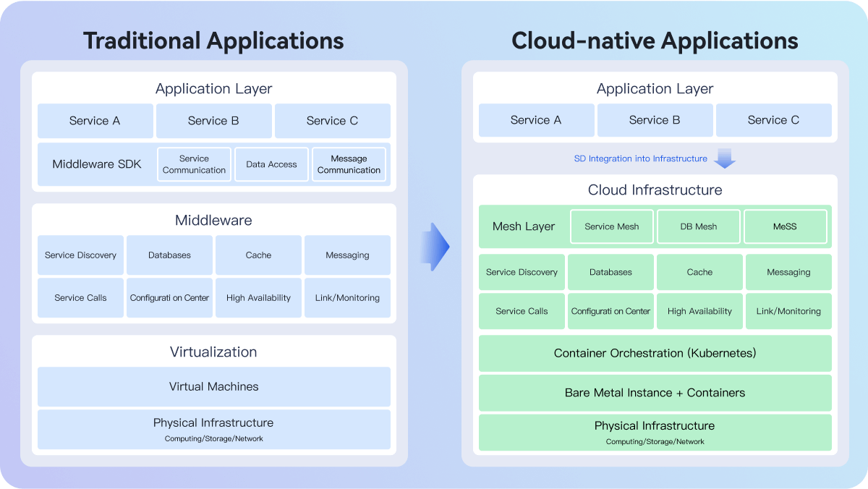Viewport: 868px width, 489px height.
Task: Click the Virtualization section heading
Action: (x=214, y=352)
